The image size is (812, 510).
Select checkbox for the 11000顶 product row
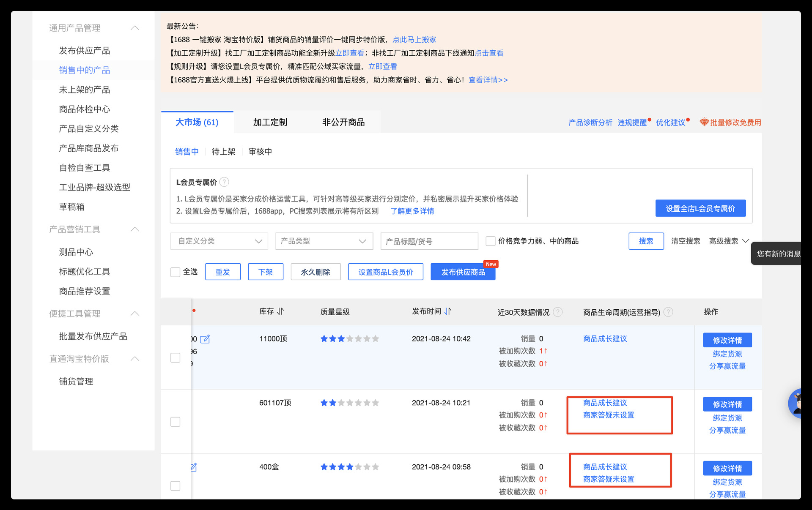click(176, 357)
